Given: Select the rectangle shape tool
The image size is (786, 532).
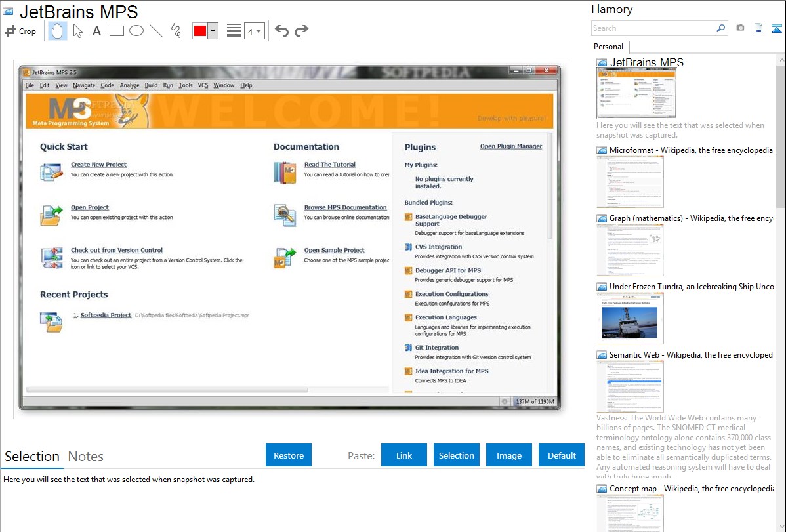Looking at the screenshot, I should [116, 31].
